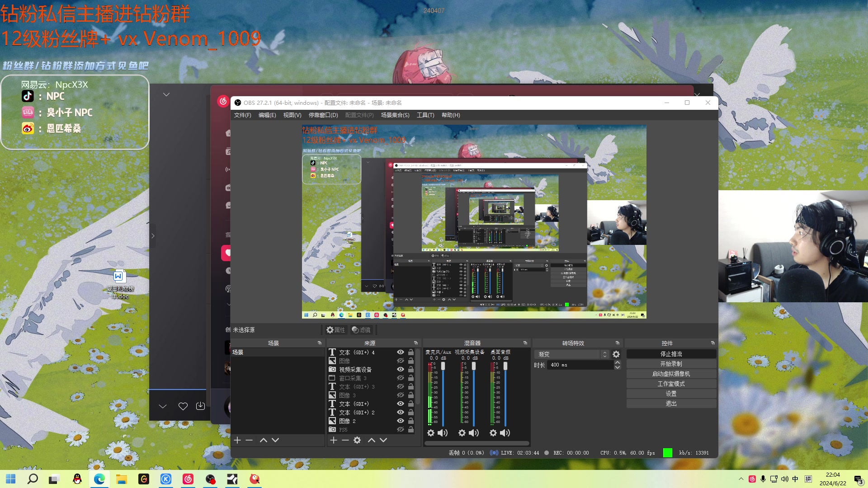Viewport: 868px width, 488px height.
Task: Undock the 场景 panel with its float icon
Action: pyautogui.click(x=320, y=343)
